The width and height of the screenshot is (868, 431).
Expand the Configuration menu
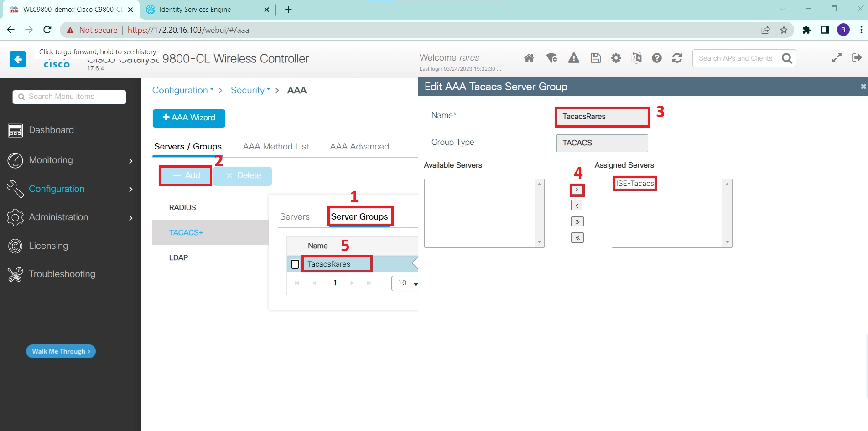coord(70,189)
